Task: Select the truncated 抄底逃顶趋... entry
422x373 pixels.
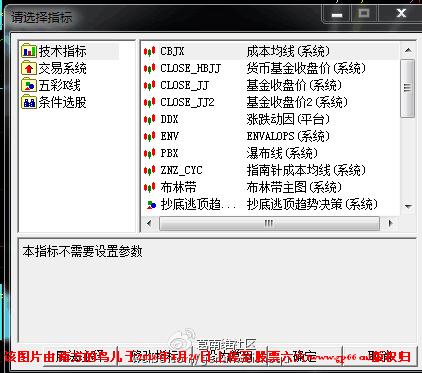Action: (198, 204)
